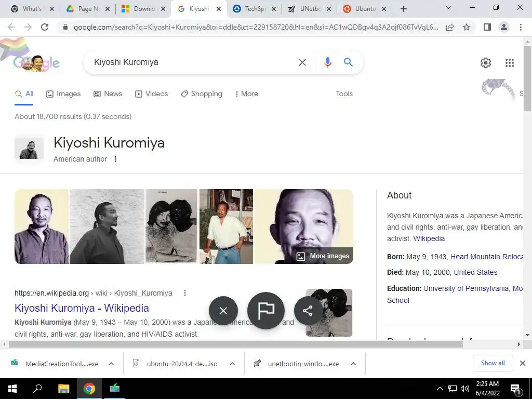Open the United States link
The image size is (532, 399).
pyautogui.click(x=475, y=272)
